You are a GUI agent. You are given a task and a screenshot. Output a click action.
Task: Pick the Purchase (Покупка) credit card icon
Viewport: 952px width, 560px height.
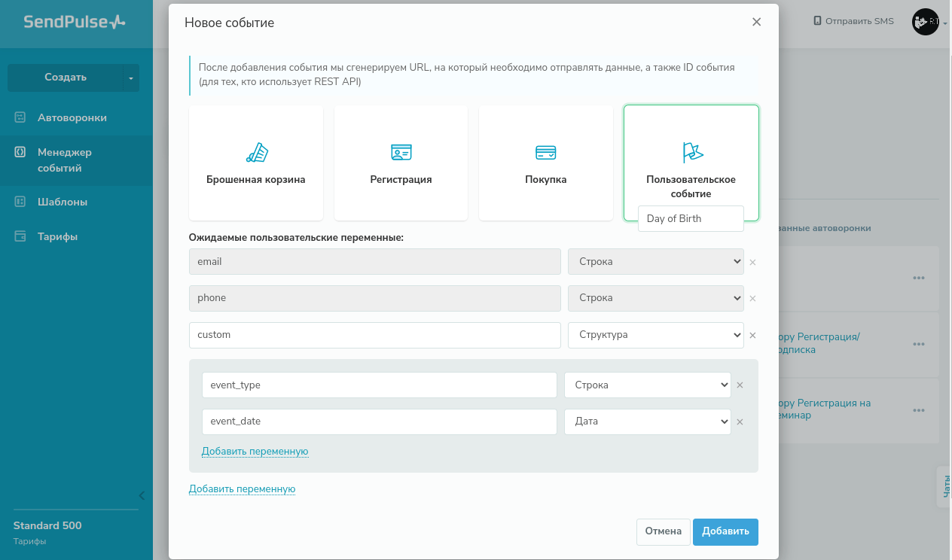click(545, 153)
